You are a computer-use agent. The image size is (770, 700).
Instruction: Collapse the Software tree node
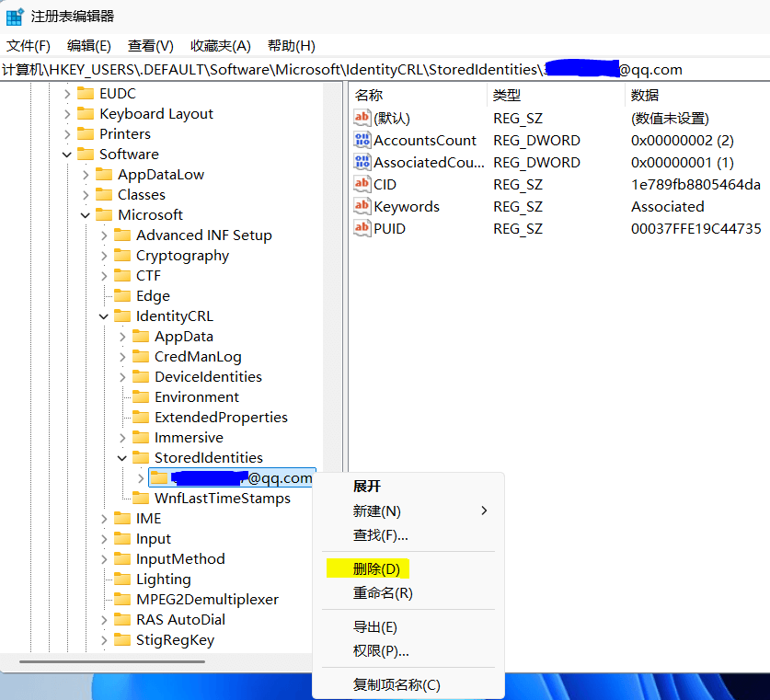pyautogui.click(x=67, y=155)
